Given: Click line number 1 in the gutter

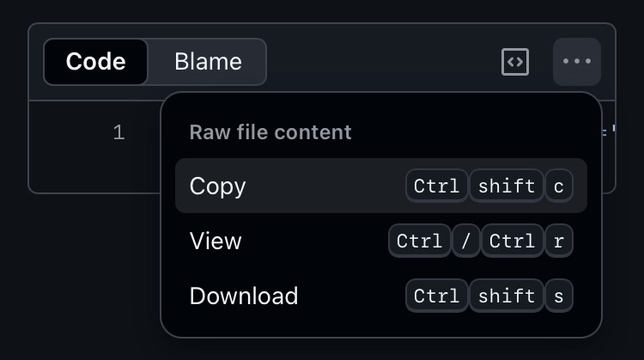Looking at the screenshot, I should pos(118,132).
